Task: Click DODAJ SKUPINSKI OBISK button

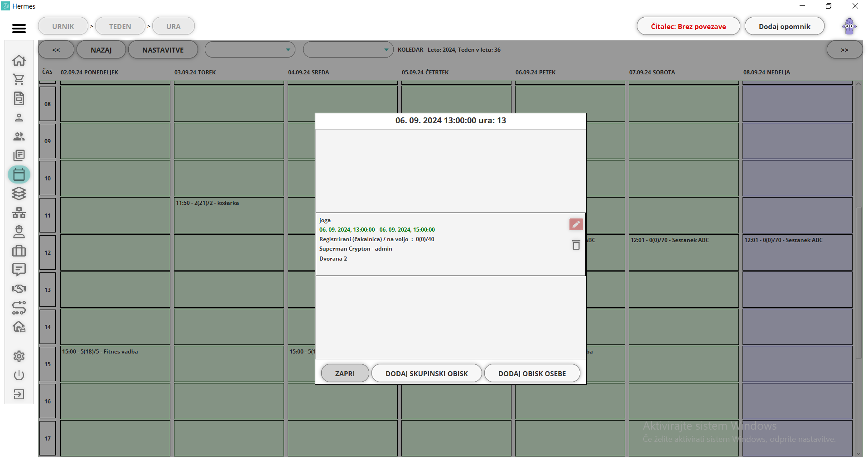Action: 426,373
